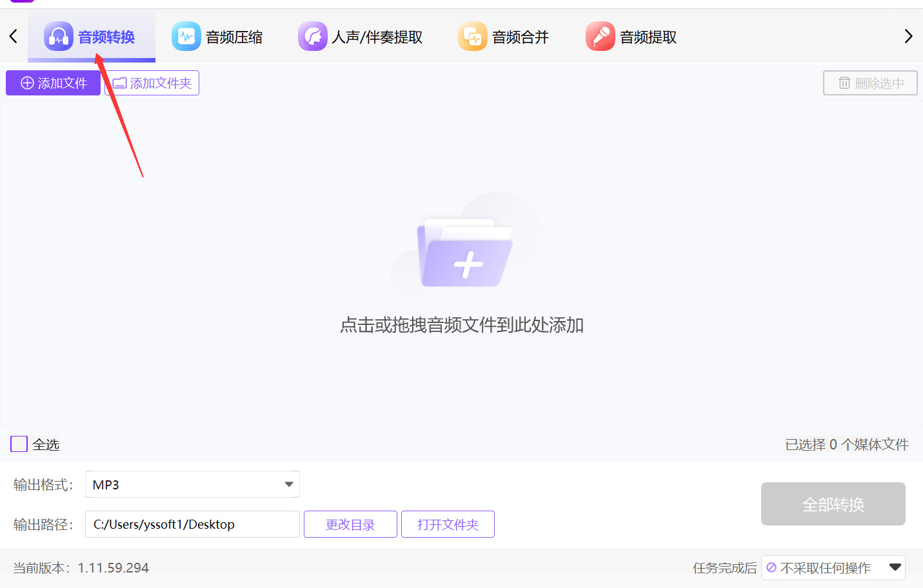Open the 人声/伴奏提取 tab
Screen dimensions: 923x588
tap(361, 37)
